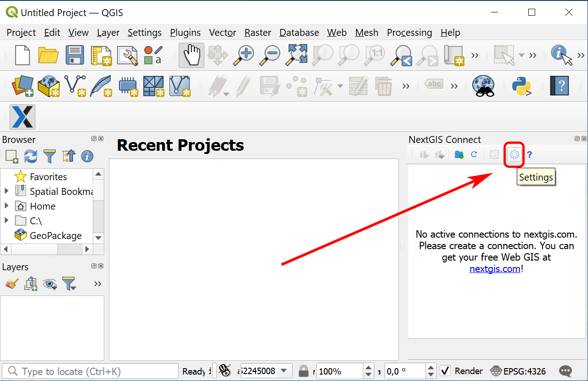Refresh the NextGIS Connect panel

[474, 155]
